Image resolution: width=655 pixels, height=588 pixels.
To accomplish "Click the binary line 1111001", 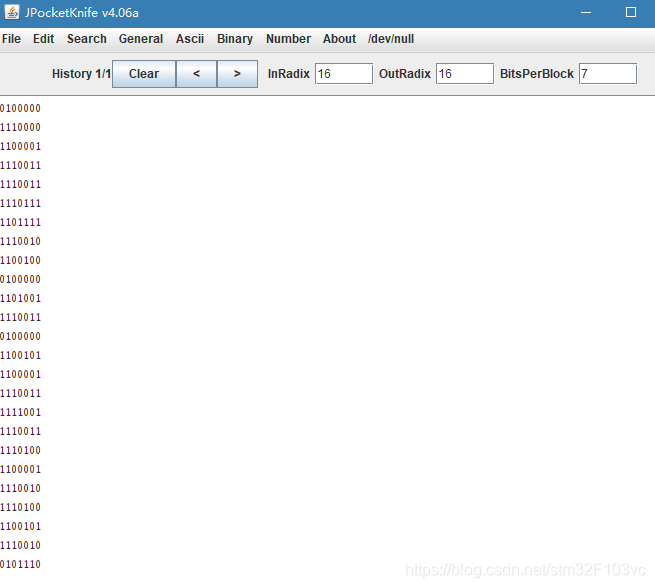I will (x=20, y=413).
